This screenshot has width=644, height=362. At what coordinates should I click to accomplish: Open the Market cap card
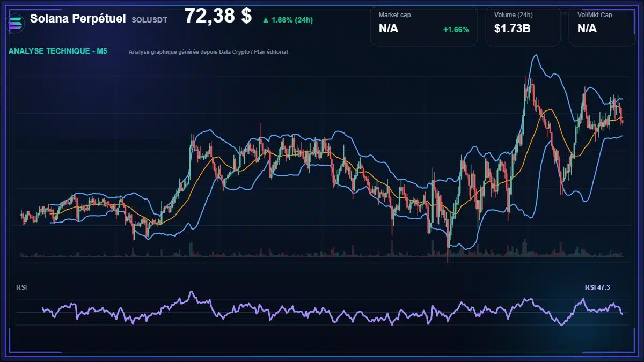423,26
